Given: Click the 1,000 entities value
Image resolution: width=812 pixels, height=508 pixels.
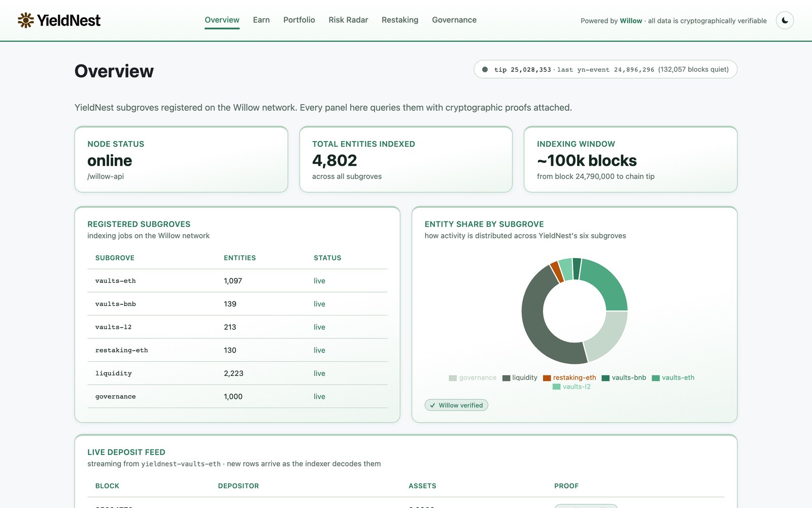Looking at the screenshot, I should (x=233, y=397).
